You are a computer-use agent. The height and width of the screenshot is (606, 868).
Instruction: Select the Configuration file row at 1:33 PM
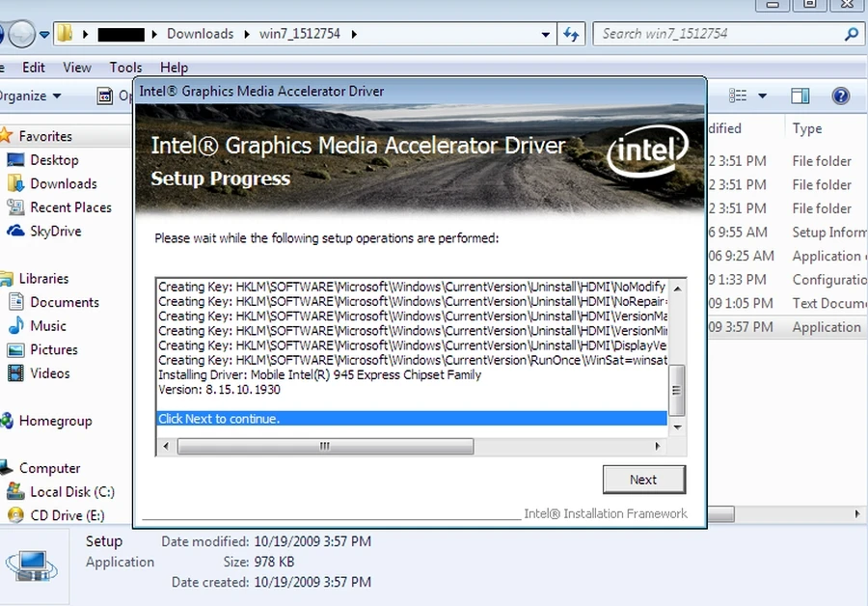pyautogui.click(x=788, y=280)
